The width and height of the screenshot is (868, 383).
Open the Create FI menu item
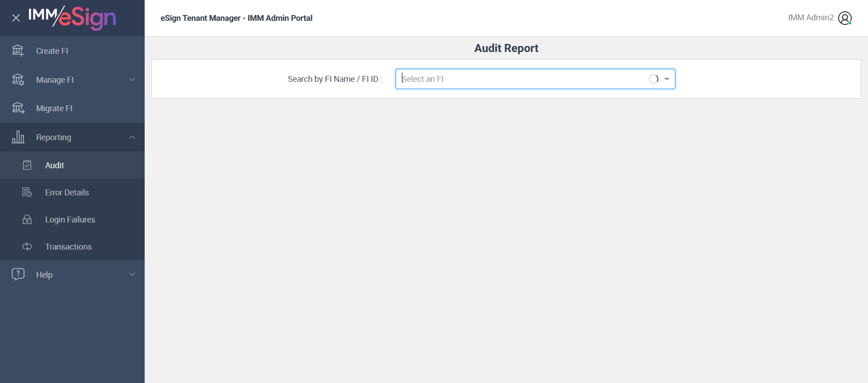tap(72, 51)
